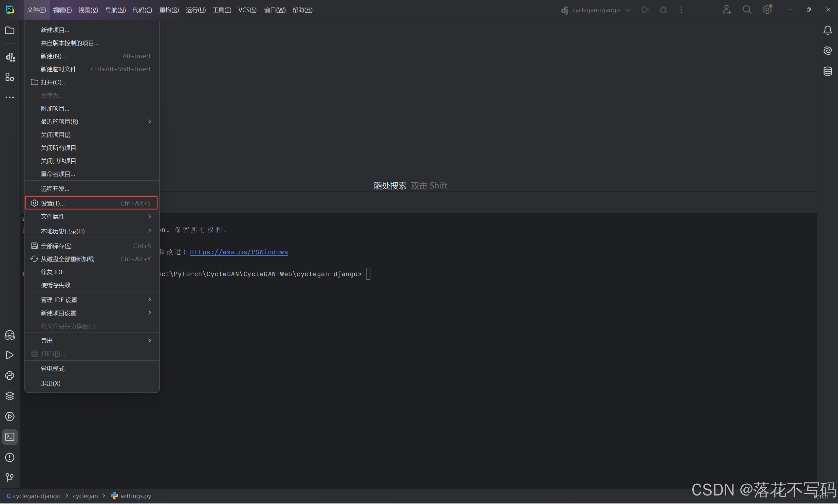Viewport: 838px width, 504px height.
Task: Open the https://aka.ms/PSWindows link
Action: (238, 252)
